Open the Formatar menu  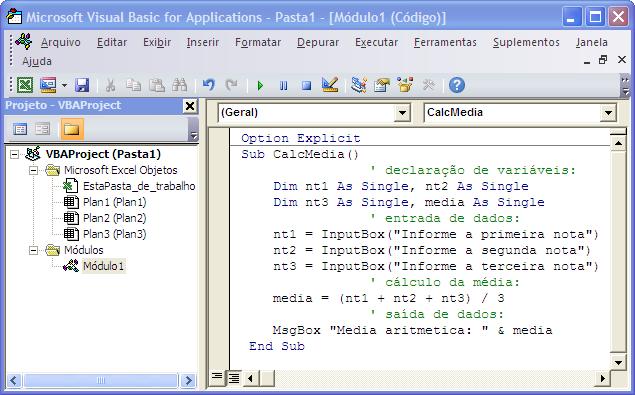pyautogui.click(x=258, y=42)
